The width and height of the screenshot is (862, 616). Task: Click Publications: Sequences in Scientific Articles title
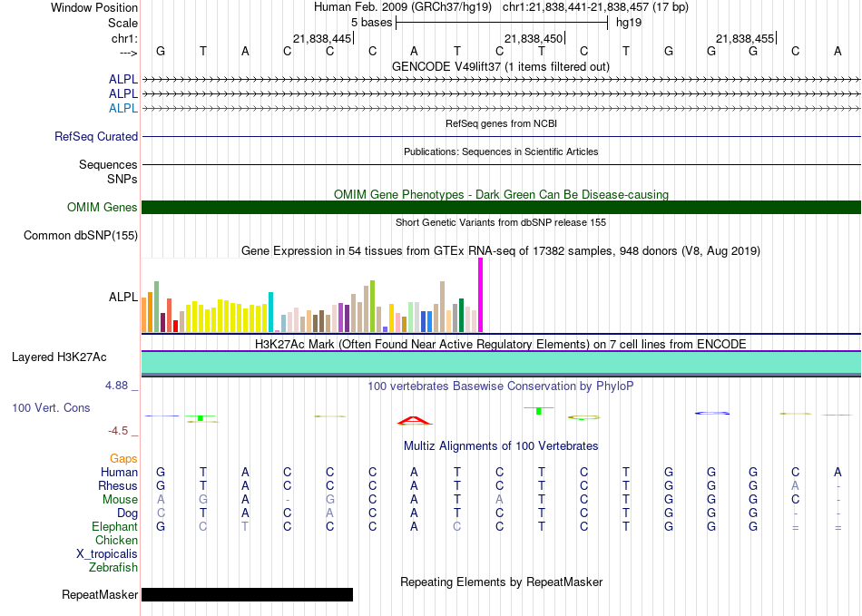(x=501, y=152)
